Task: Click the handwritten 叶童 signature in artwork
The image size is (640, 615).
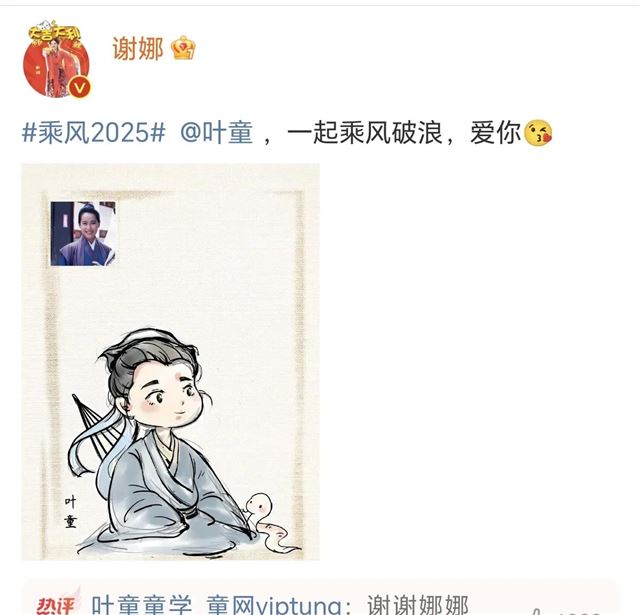Action: [70, 512]
